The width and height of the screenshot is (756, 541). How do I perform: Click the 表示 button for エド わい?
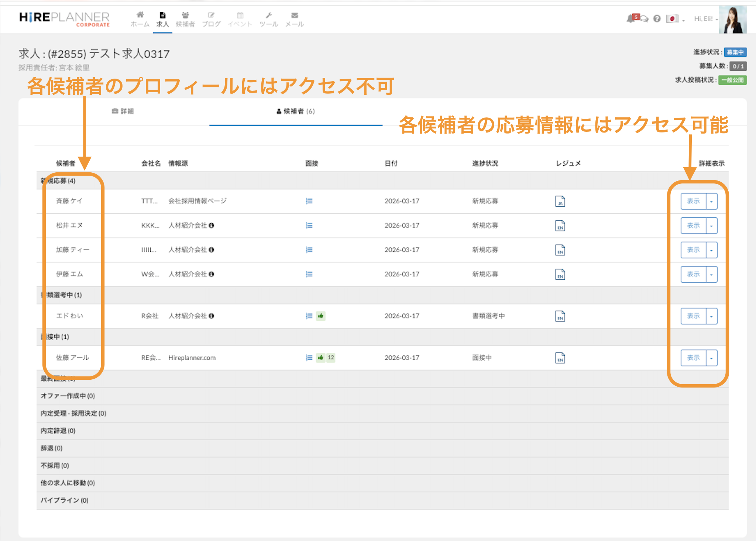[x=693, y=316]
